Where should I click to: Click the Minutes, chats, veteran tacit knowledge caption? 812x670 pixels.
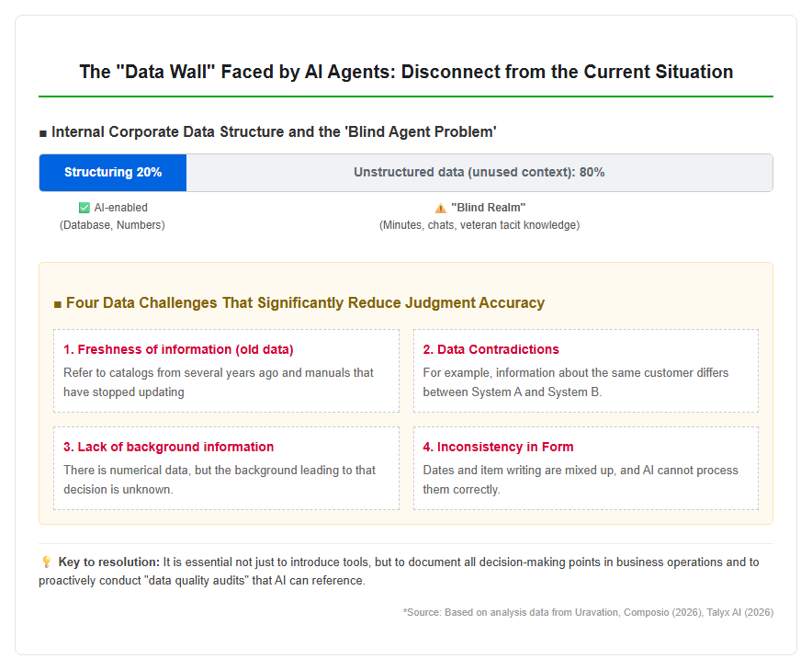(x=479, y=225)
